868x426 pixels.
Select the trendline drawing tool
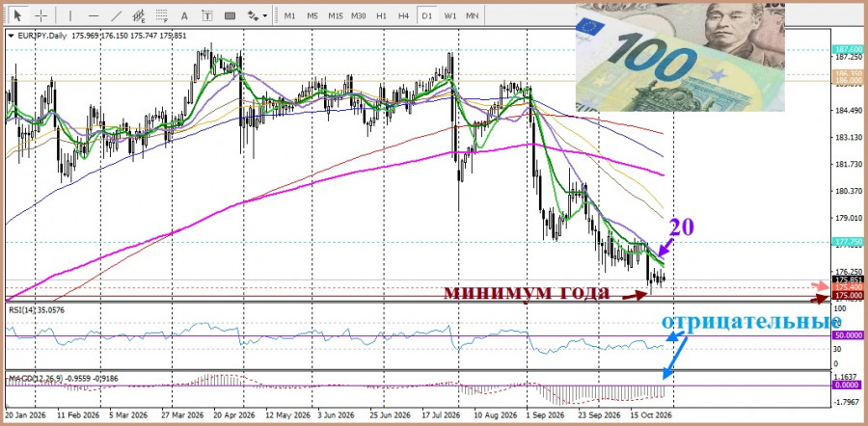(117, 15)
